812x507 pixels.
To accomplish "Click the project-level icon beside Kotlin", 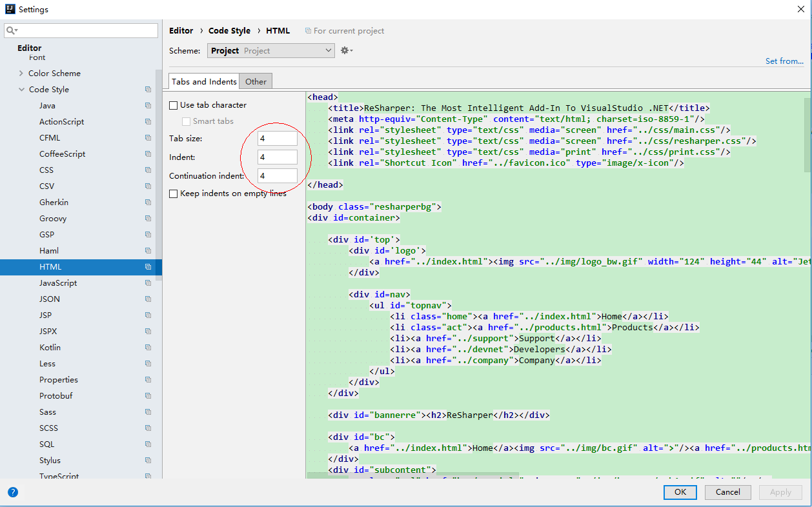I will point(148,348).
